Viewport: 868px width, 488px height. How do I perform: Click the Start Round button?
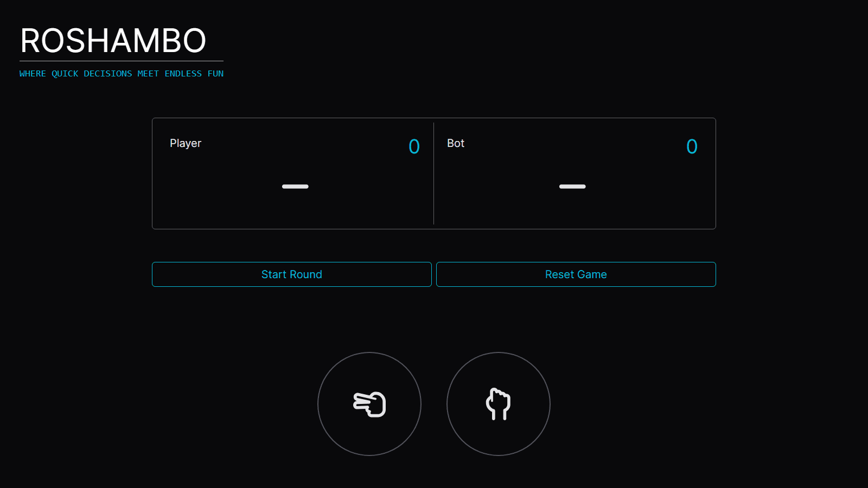(291, 274)
